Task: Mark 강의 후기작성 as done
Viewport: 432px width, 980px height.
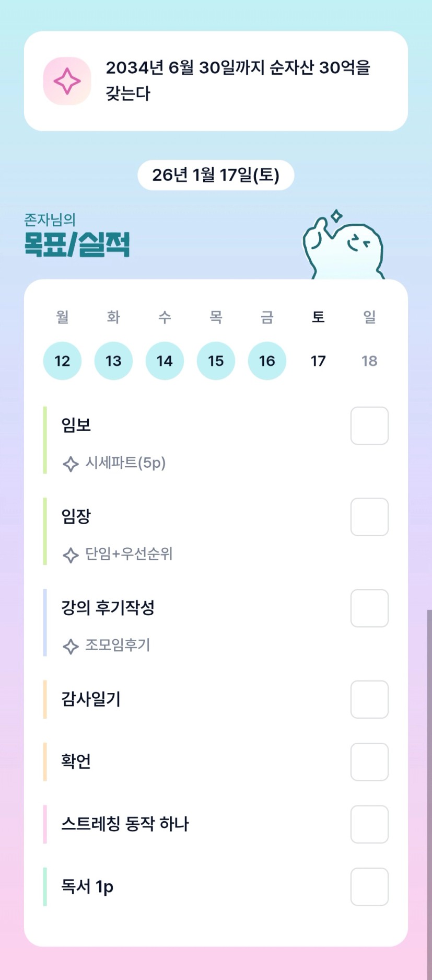Action: click(x=369, y=608)
